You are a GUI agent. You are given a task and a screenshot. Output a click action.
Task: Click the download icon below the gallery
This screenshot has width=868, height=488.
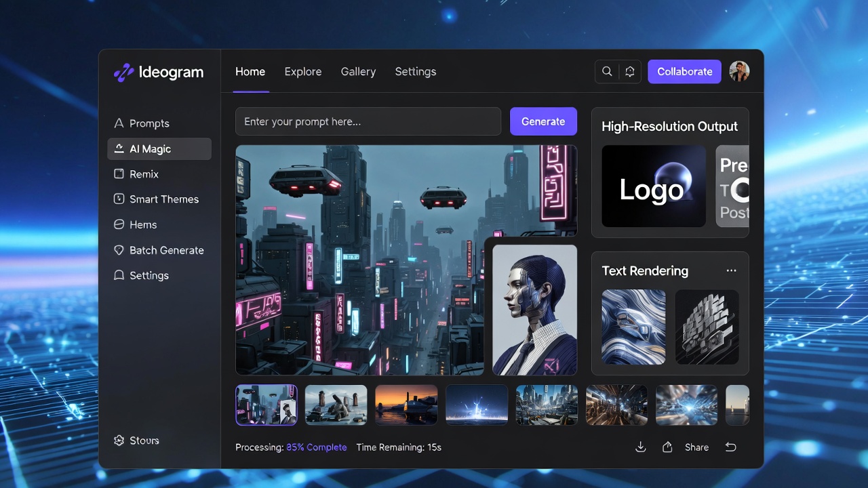640,447
